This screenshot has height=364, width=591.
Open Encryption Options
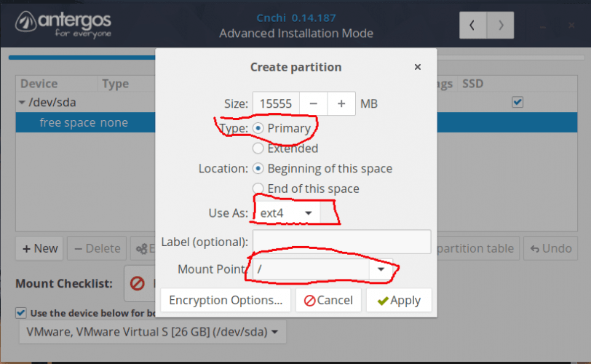pyautogui.click(x=226, y=301)
